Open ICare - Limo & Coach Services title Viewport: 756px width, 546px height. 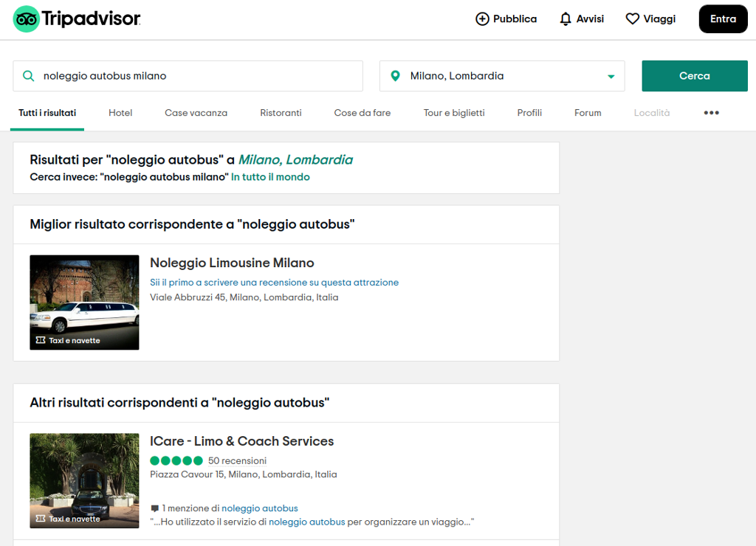[241, 441]
